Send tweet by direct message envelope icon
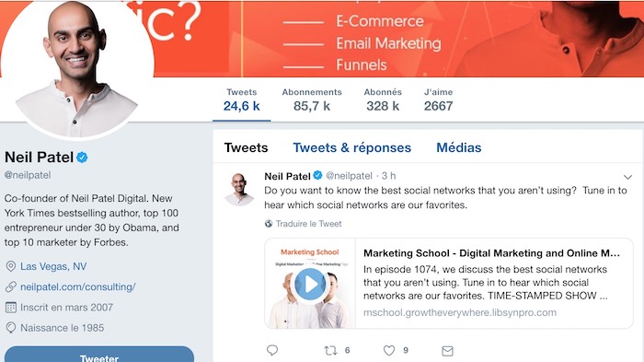 point(447,351)
